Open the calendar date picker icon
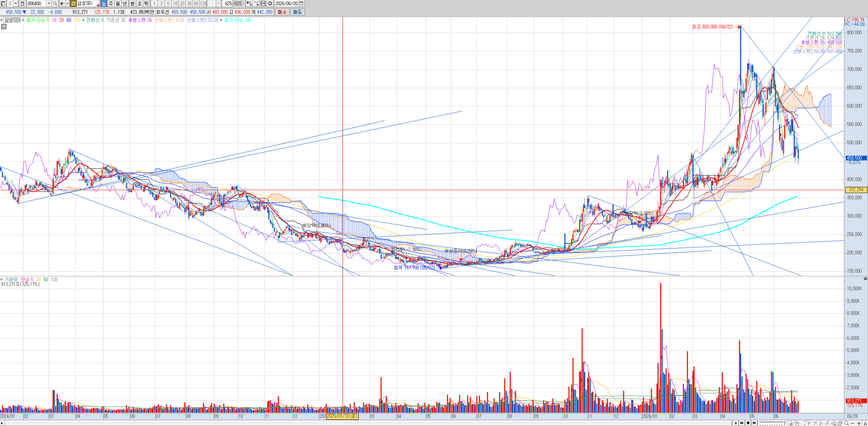Screen dimensions: 868x426 pyautogui.click(x=301, y=3)
